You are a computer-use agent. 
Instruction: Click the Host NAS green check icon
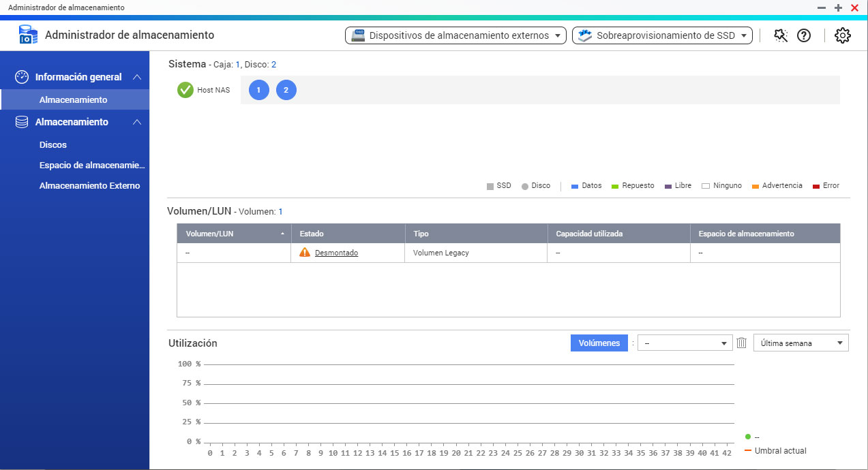coord(185,90)
